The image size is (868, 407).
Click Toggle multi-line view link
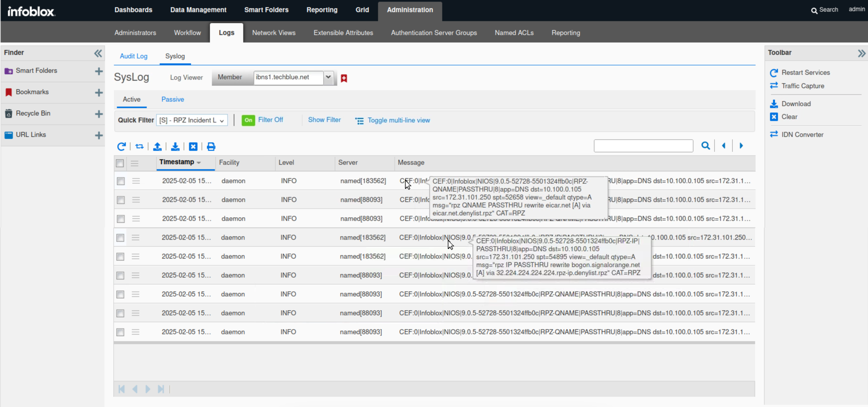(x=398, y=120)
